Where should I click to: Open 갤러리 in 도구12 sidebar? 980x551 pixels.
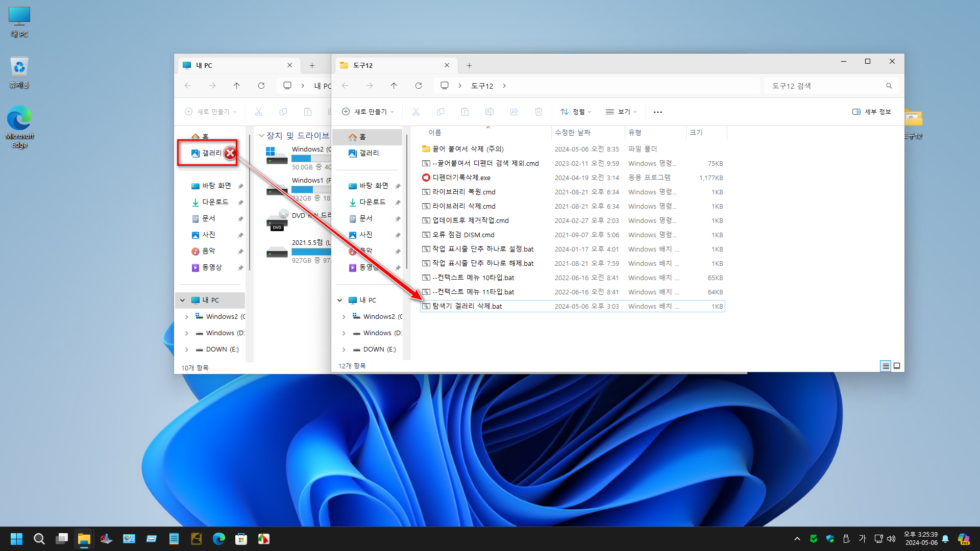click(x=367, y=153)
